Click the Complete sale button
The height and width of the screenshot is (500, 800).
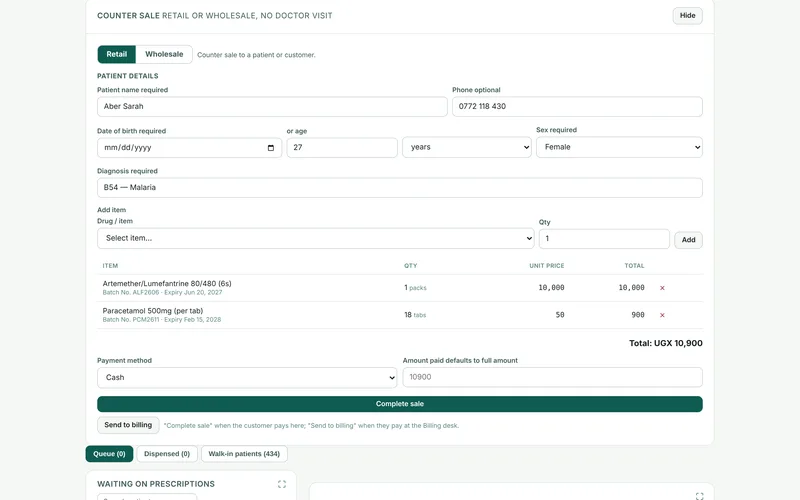coord(399,404)
